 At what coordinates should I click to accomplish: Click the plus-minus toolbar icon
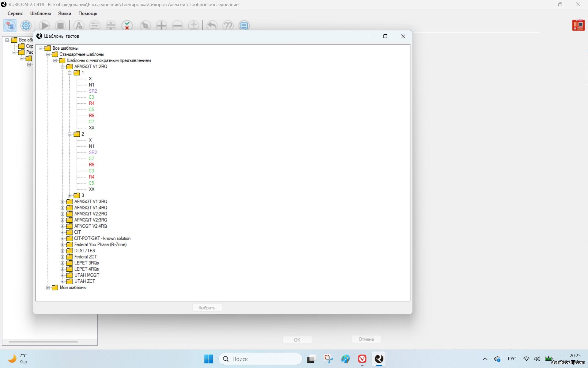pos(194,25)
